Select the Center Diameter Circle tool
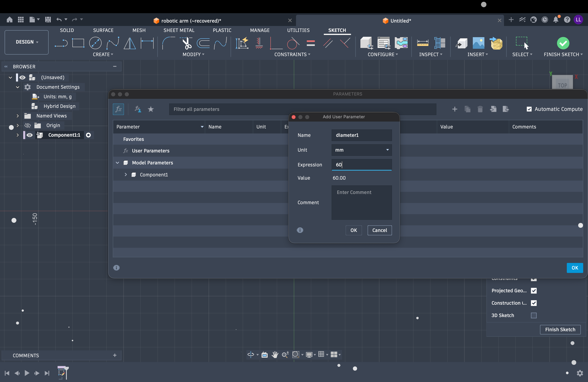 point(95,43)
